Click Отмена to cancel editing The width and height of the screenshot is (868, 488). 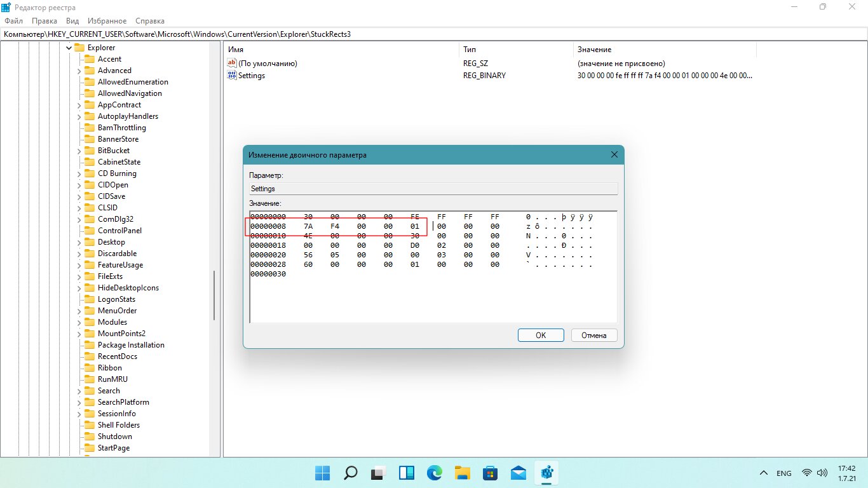tap(594, 335)
